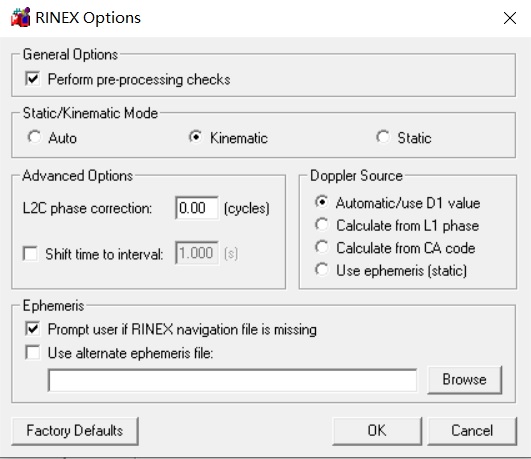Choose Calculate from L1 phase

point(321,225)
